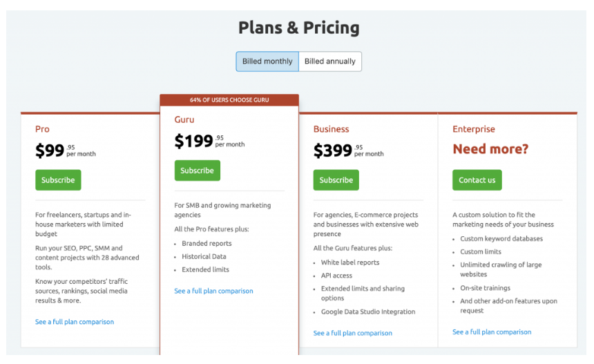Subscribe to the Guru plan
This screenshot has height=364, width=594.
(197, 171)
